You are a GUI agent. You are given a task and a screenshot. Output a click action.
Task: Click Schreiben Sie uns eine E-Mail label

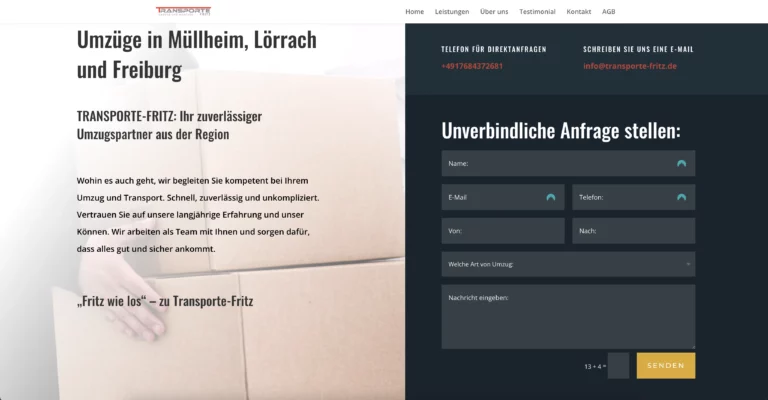pos(638,49)
